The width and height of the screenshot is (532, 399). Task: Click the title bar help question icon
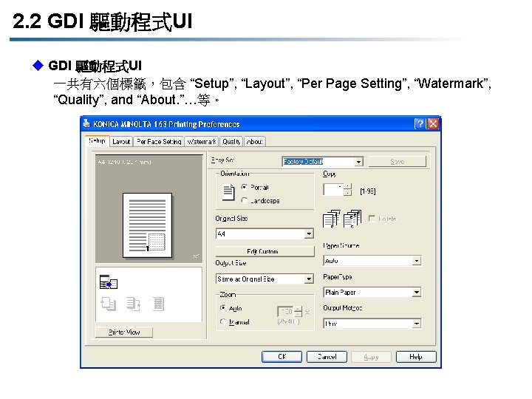click(x=420, y=124)
